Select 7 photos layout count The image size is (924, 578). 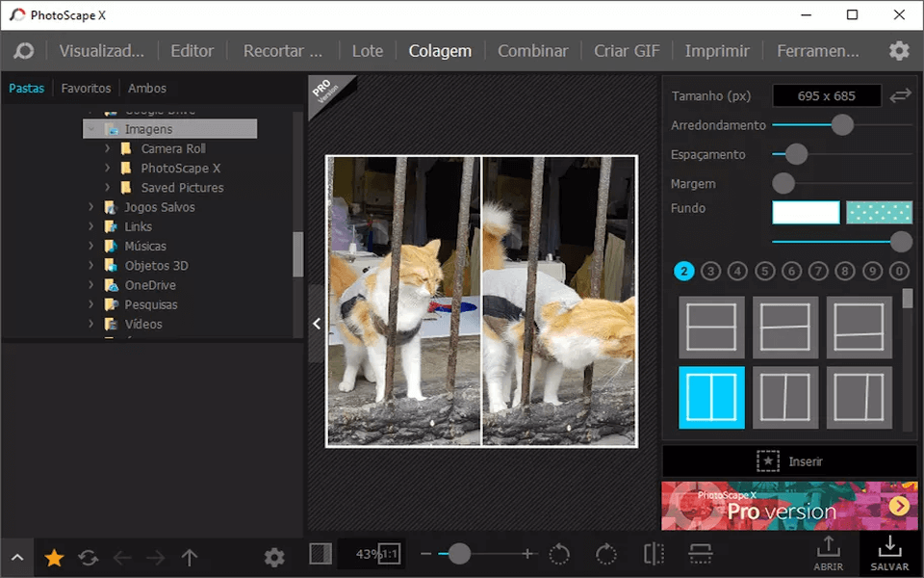[x=818, y=272]
